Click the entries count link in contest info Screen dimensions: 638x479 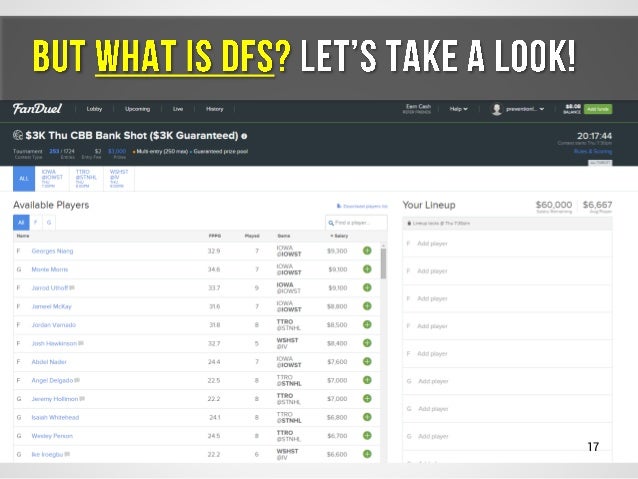54,151
